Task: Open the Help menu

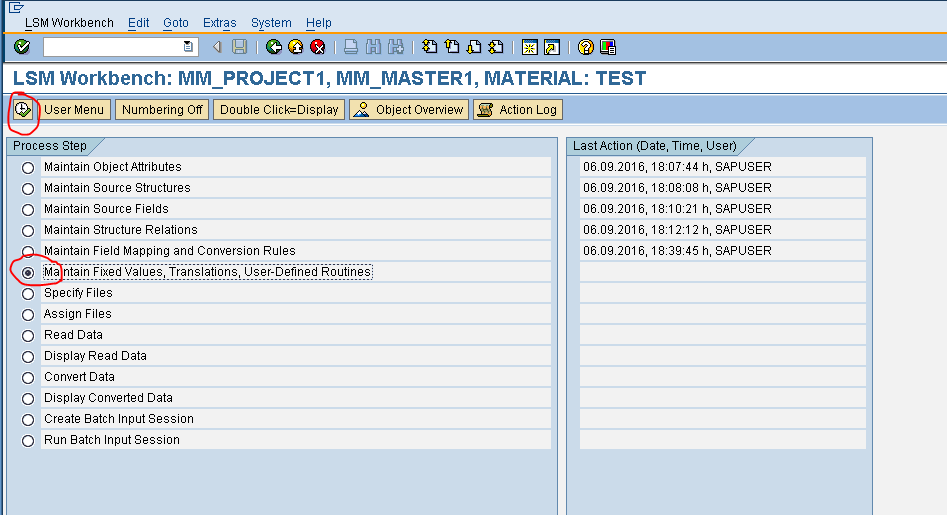Action: click(x=318, y=23)
